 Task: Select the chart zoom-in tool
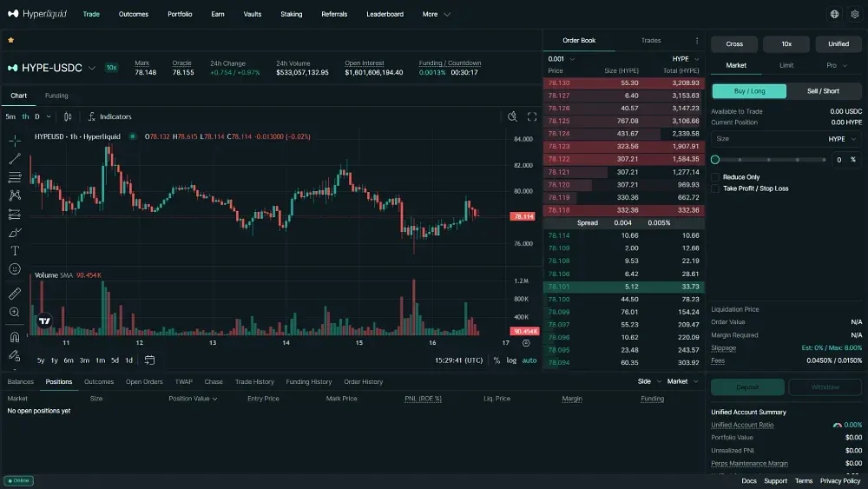coord(15,313)
